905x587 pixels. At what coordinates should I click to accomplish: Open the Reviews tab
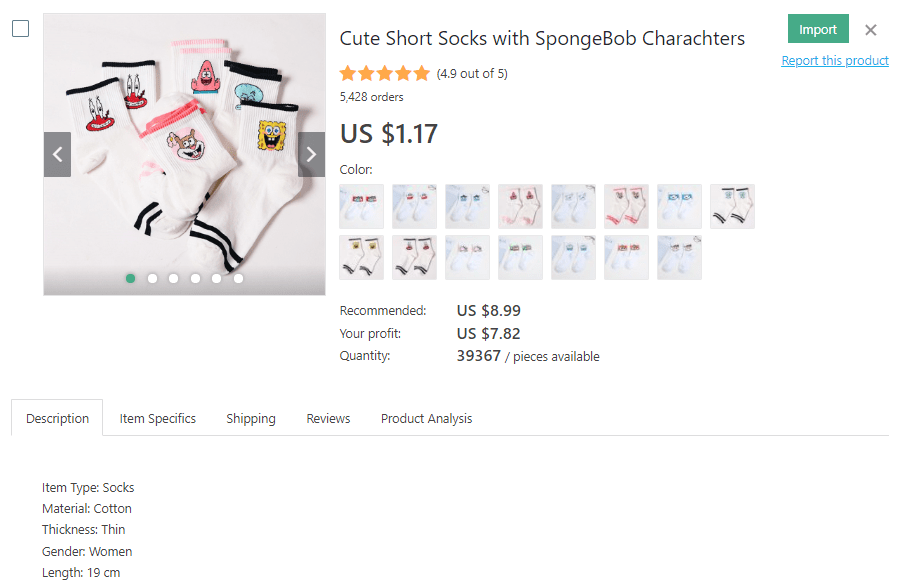coord(328,418)
